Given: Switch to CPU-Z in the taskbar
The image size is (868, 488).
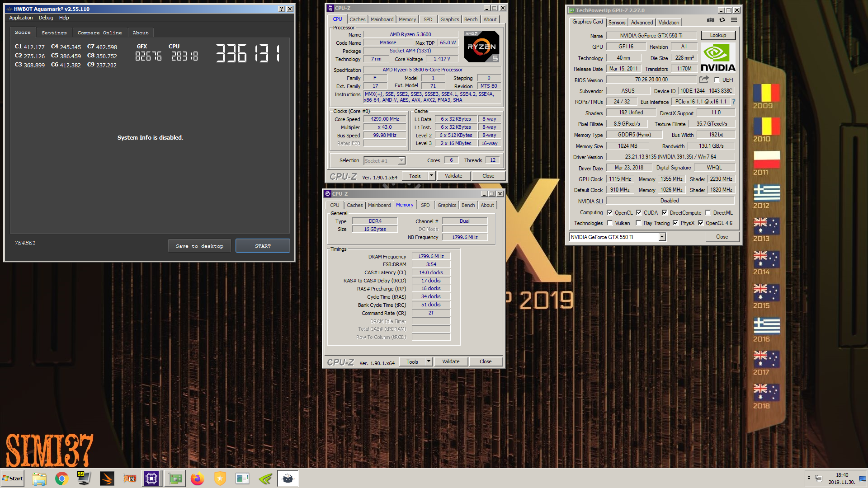Looking at the screenshot, I should click(151, 479).
